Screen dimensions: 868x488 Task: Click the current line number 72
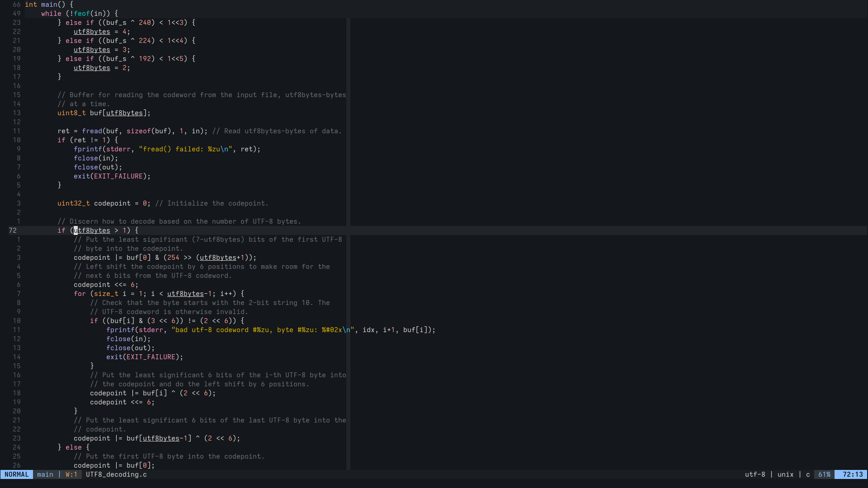13,230
